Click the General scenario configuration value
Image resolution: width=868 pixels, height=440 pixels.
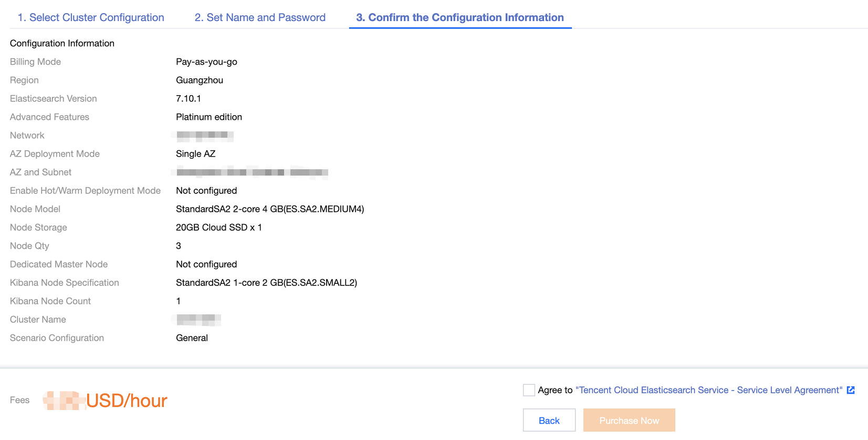(x=192, y=338)
